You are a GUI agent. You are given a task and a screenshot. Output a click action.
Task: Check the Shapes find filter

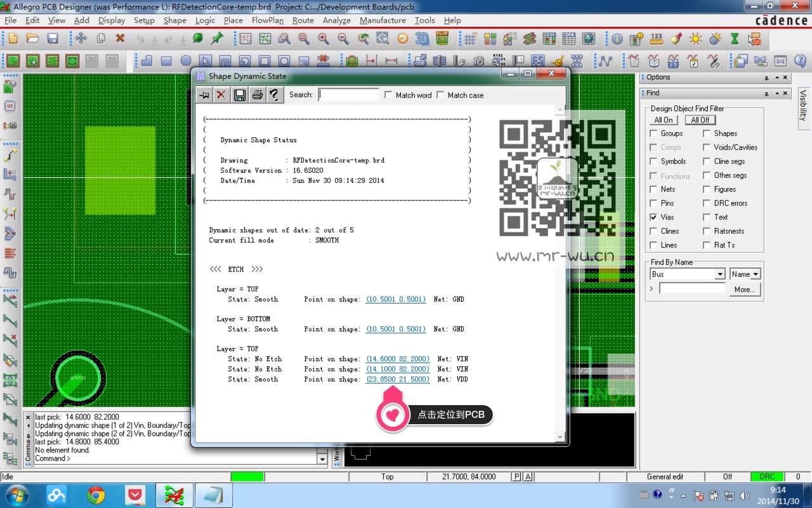707,133
